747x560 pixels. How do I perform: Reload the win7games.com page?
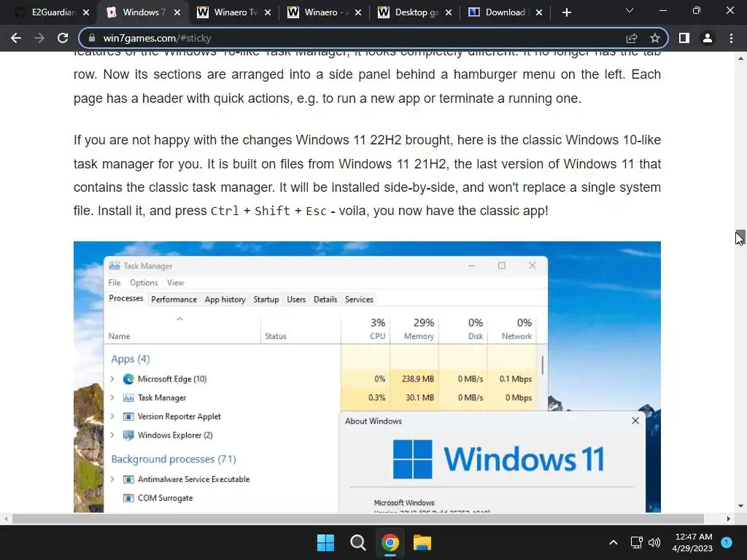click(x=63, y=38)
